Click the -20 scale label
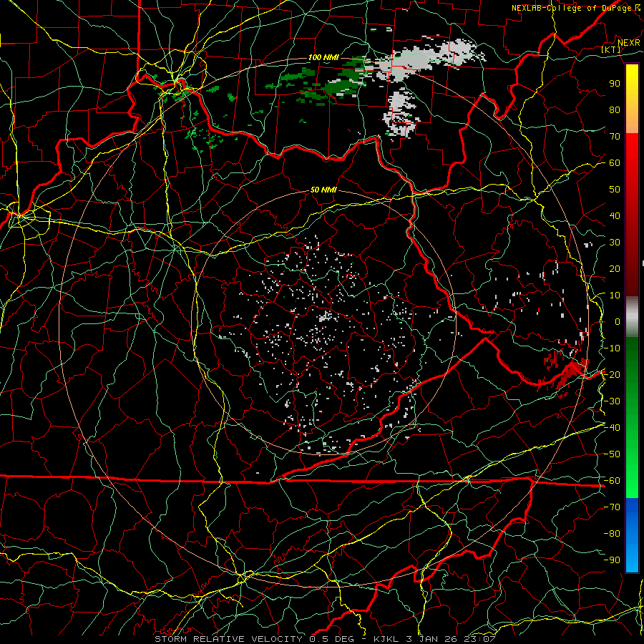This screenshot has width=644, height=644. 612,374
